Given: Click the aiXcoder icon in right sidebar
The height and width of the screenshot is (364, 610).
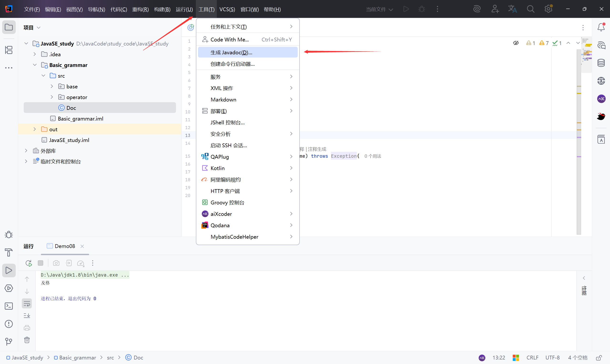Looking at the screenshot, I should click(601, 99).
